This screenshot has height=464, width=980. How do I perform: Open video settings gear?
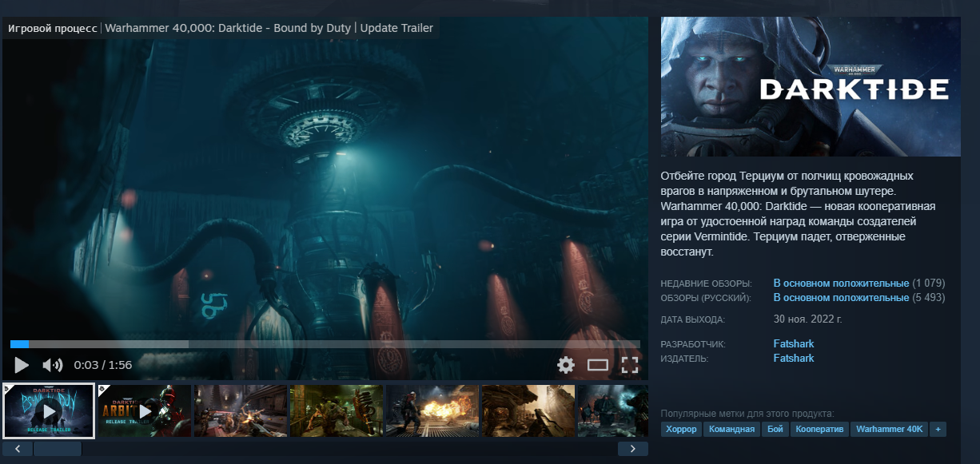click(566, 365)
